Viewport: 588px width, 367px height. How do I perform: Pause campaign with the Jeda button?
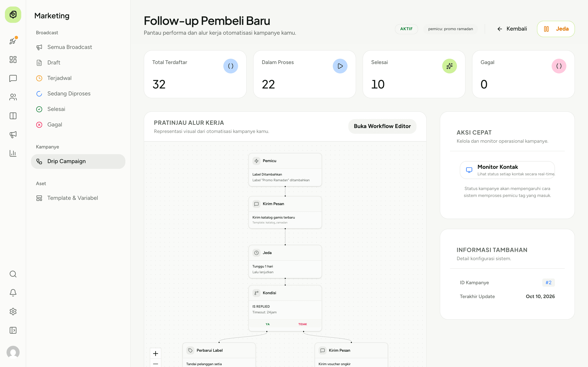coord(556,29)
